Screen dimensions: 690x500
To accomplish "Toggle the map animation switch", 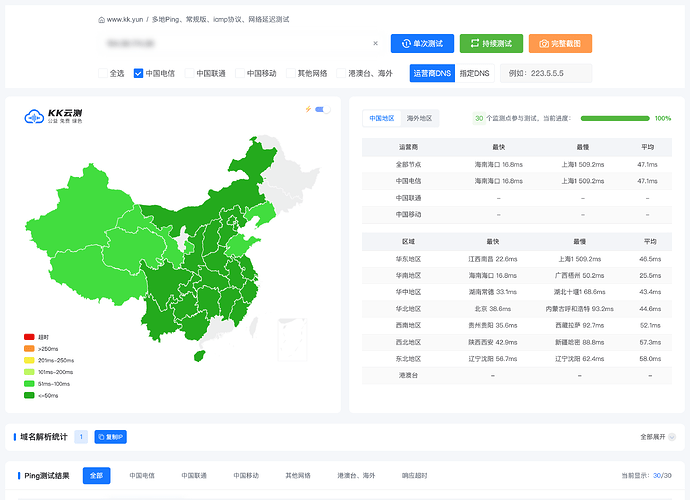I will click(323, 109).
